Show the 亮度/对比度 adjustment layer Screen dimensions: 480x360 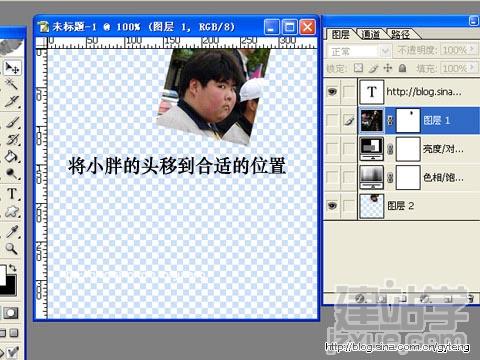pos(332,149)
